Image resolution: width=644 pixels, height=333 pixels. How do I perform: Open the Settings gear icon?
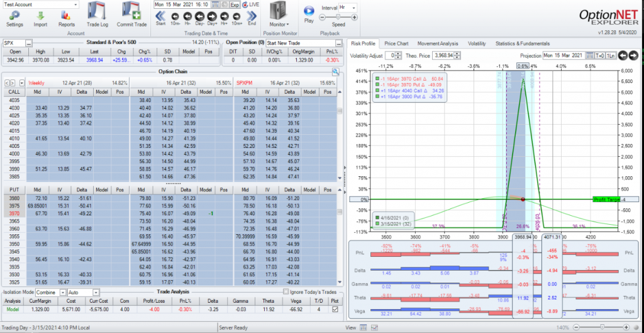coord(15,15)
